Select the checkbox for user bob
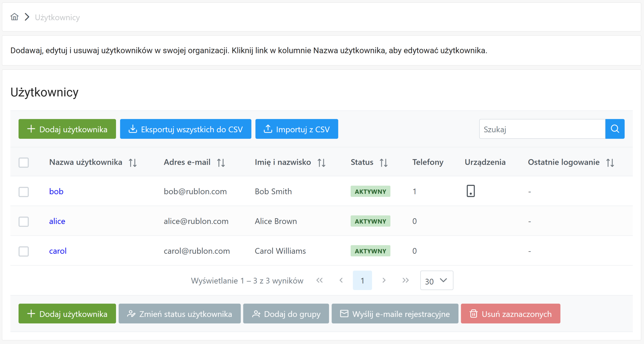The image size is (644, 344). click(24, 192)
